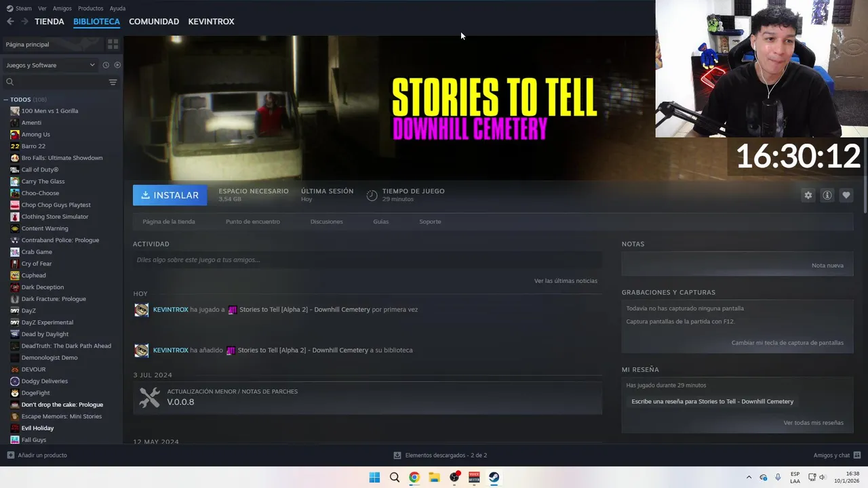
Task: Click the add a product plus icon
Action: click(10, 455)
